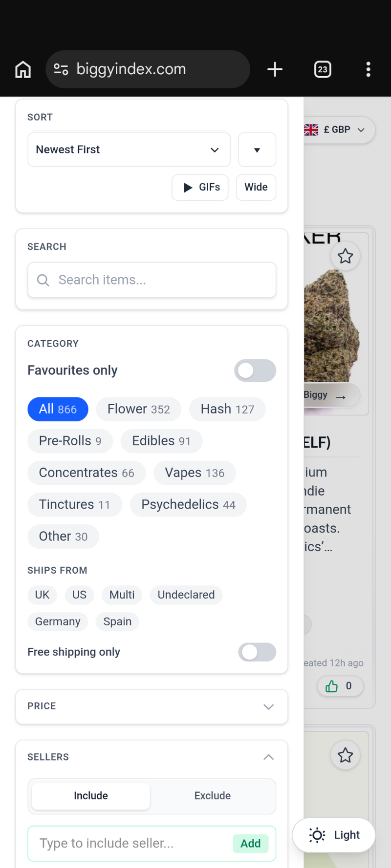Click the Add seller button
The image size is (391, 868).
coord(250,844)
